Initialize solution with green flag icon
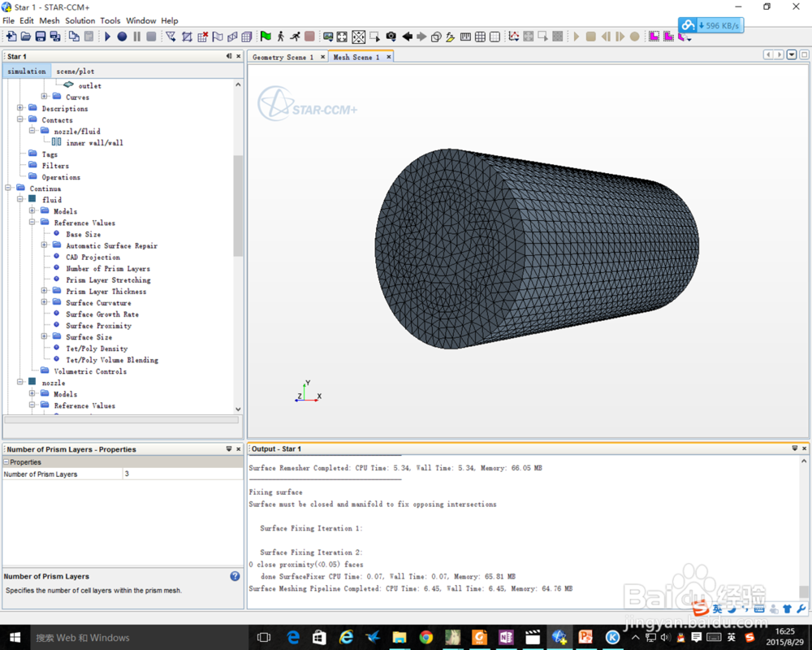This screenshot has height=650, width=812. [266, 37]
